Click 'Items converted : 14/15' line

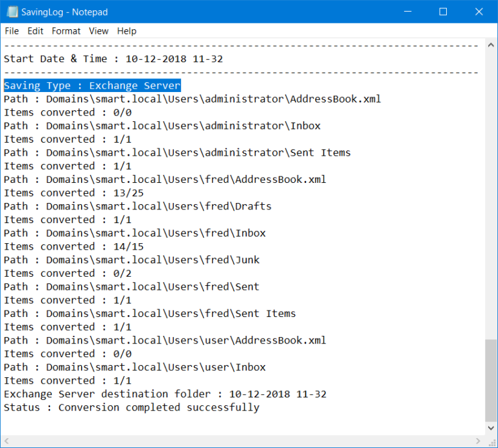[74, 246]
